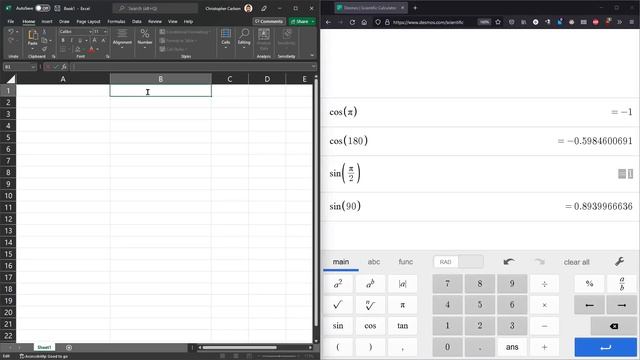
Task: Open the View ribbon tab
Action: pos(173,22)
